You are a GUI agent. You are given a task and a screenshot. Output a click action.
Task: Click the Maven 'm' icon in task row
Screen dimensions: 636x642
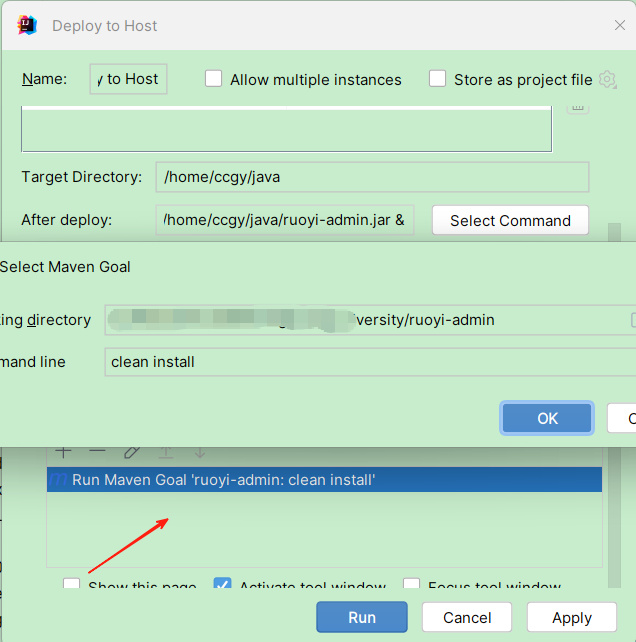tap(58, 479)
